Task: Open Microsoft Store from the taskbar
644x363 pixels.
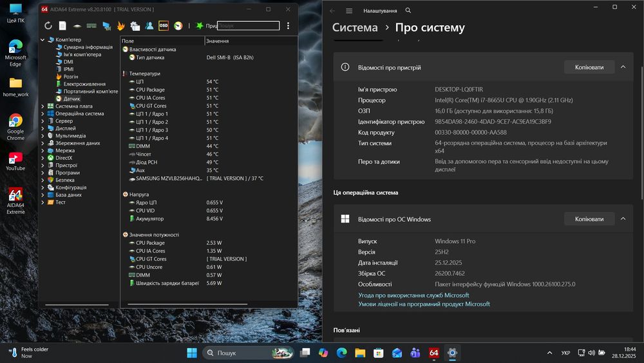Action: point(379,353)
